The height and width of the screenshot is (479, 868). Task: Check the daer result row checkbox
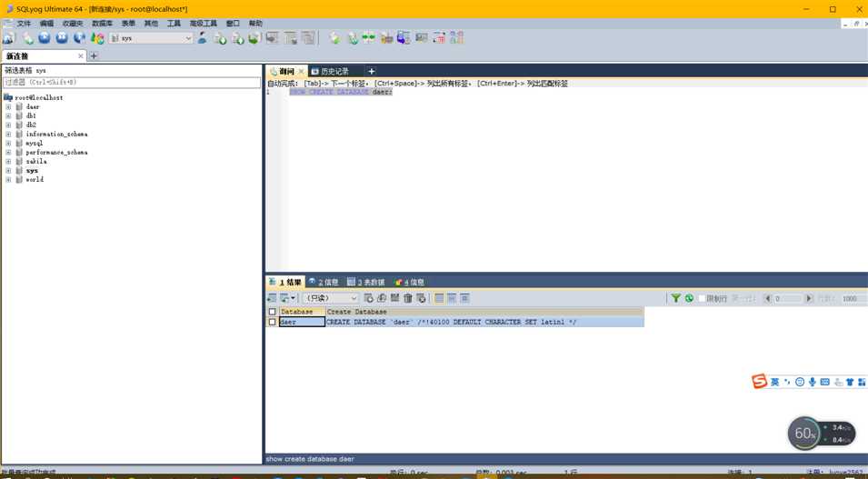(272, 322)
